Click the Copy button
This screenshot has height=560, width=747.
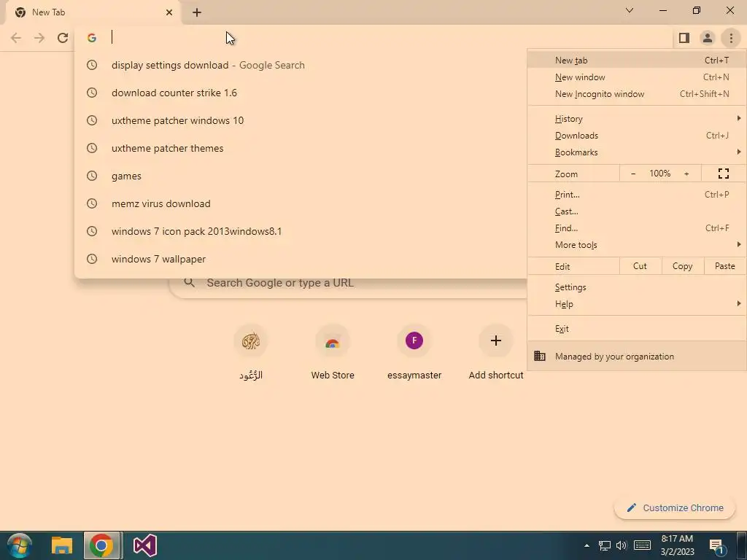pyautogui.click(x=682, y=266)
